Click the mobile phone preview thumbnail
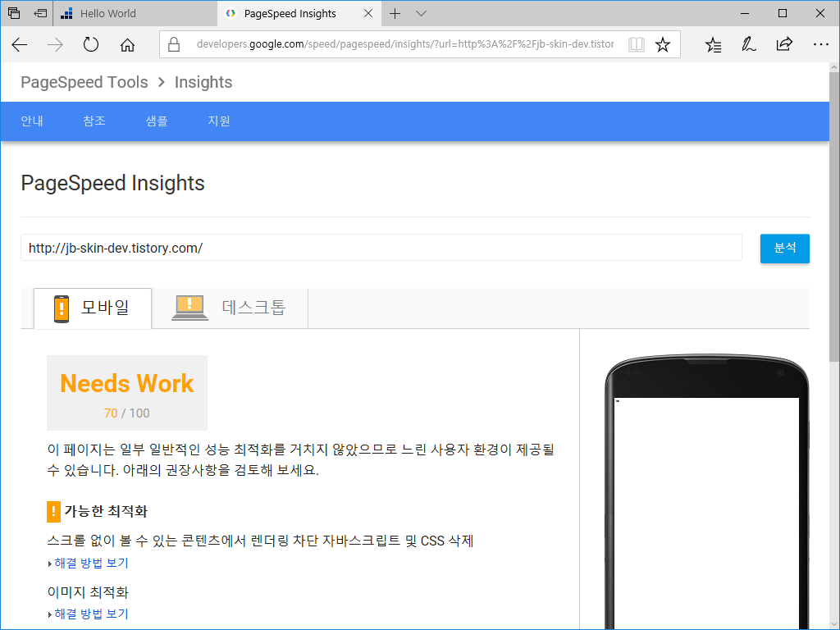Screen dimensions: 840x630 tap(706, 492)
